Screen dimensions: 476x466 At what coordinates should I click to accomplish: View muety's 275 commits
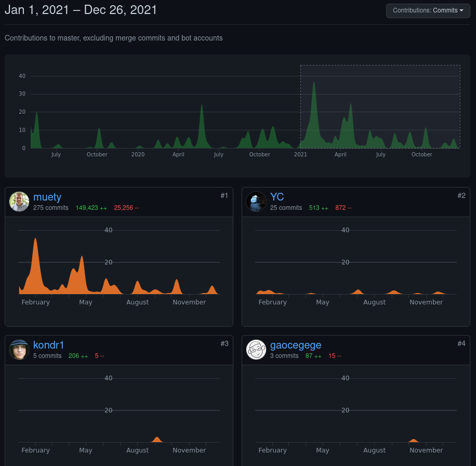51,208
